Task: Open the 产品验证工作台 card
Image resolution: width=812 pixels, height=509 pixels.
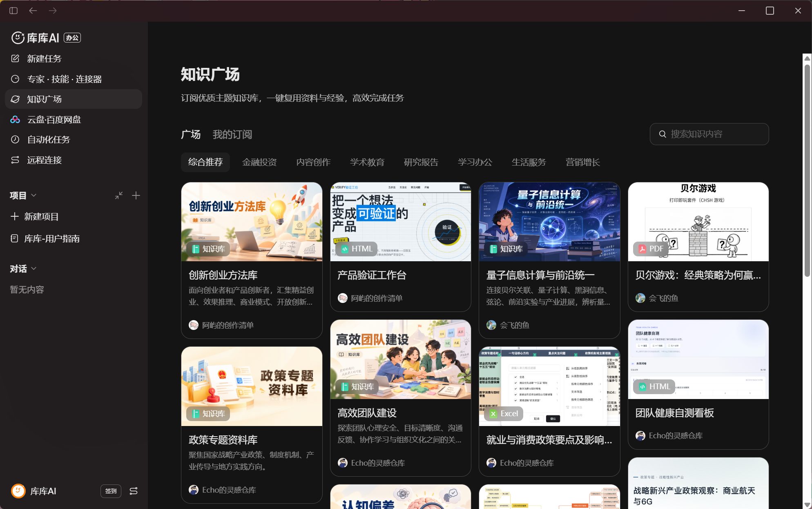Action: pos(401,247)
